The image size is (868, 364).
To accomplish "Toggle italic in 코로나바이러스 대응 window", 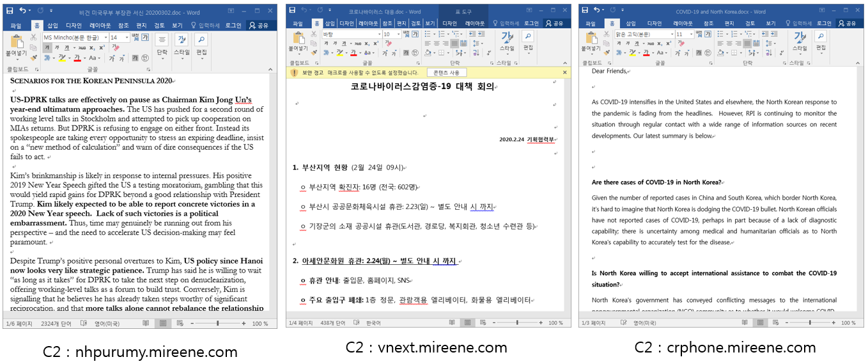I will pyautogui.click(x=335, y=44).
